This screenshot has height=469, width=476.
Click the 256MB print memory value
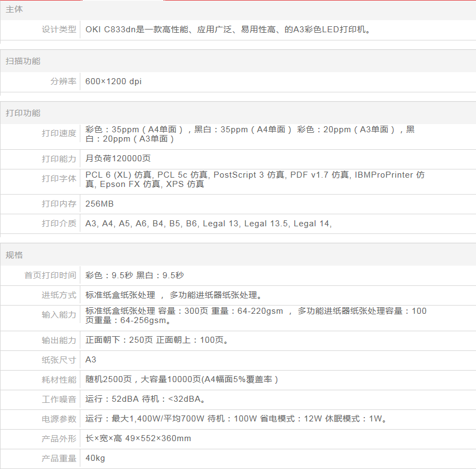click(x=99, y=204)
